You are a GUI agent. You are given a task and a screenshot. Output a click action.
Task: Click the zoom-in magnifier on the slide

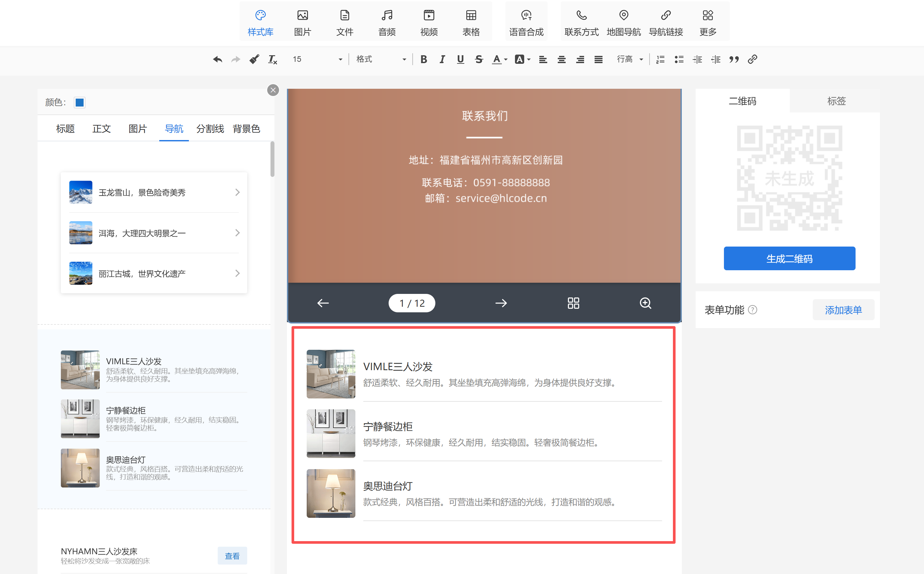coord(645,303)
